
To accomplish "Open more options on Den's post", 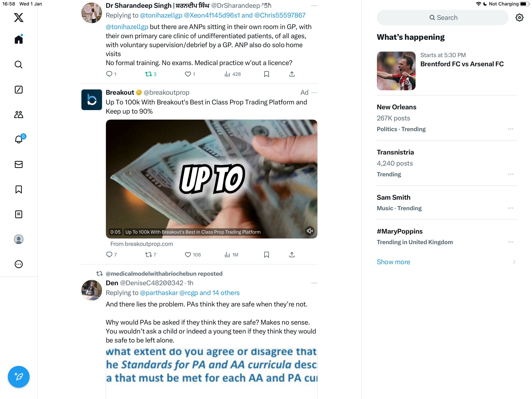I will [314, 283].
